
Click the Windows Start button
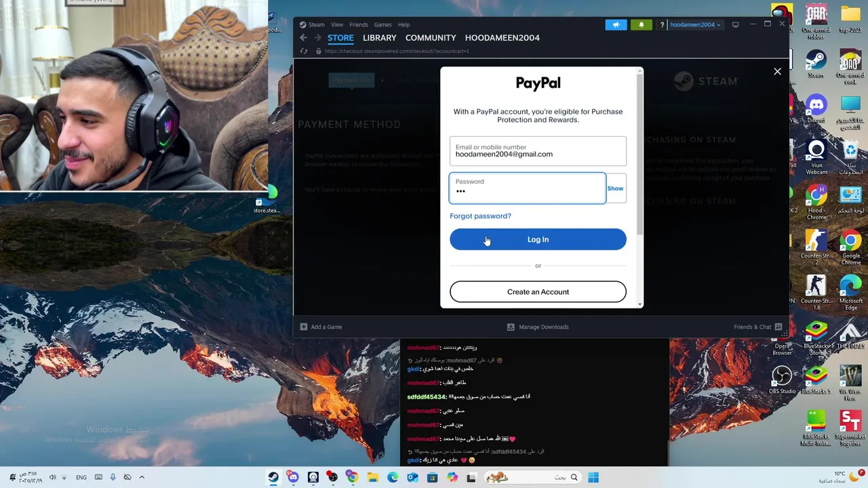pyautogui.click(x=593, y=477)
